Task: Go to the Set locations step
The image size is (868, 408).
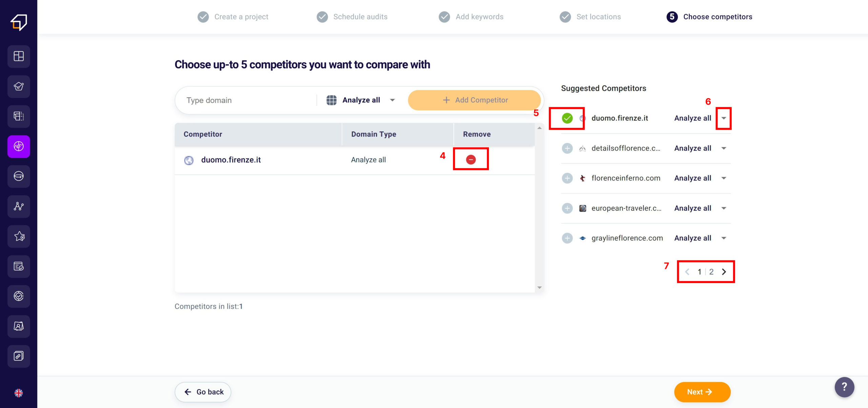Action: (x=598, y=17)
